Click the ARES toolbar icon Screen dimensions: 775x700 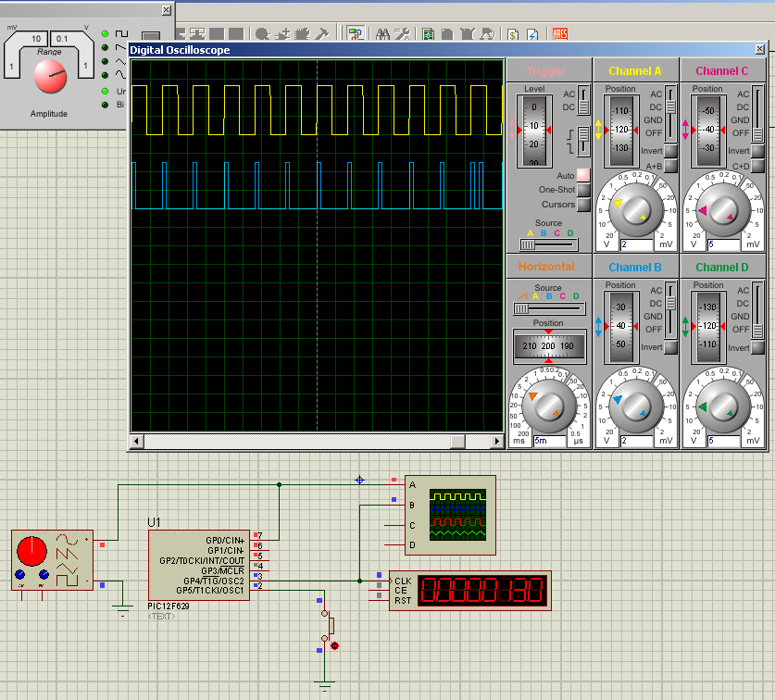coord(560,34)
